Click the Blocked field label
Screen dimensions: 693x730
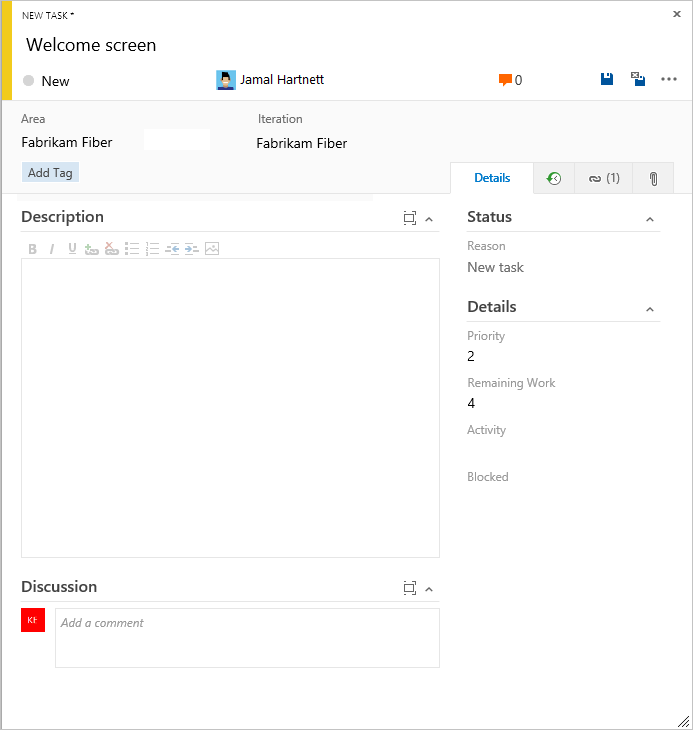487,477
